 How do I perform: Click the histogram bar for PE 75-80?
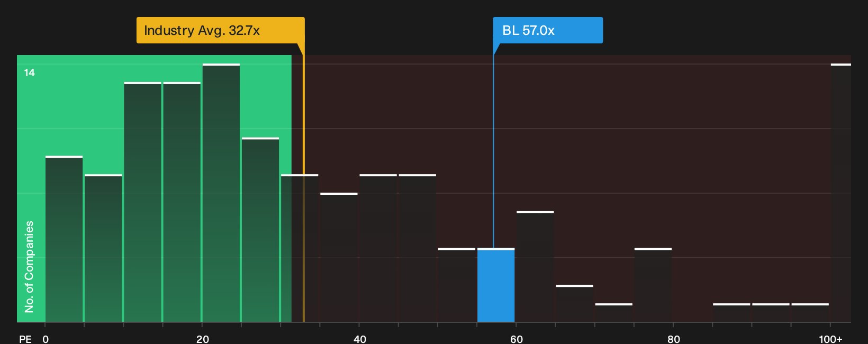653,285
